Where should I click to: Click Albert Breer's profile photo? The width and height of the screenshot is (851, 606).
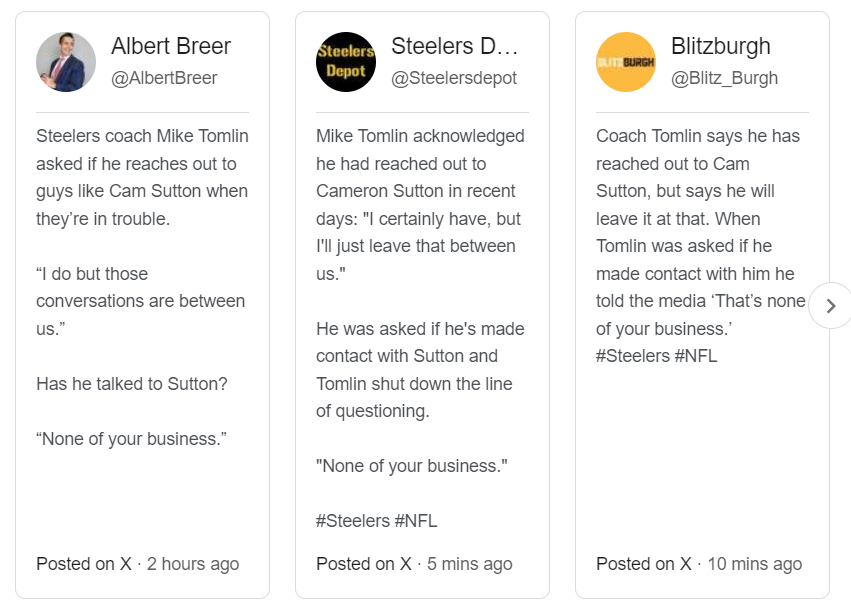[x=66, y=62]
